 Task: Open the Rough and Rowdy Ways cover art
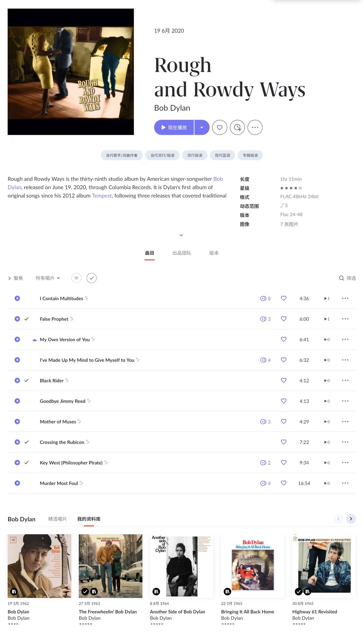click(x=71, y=72)
